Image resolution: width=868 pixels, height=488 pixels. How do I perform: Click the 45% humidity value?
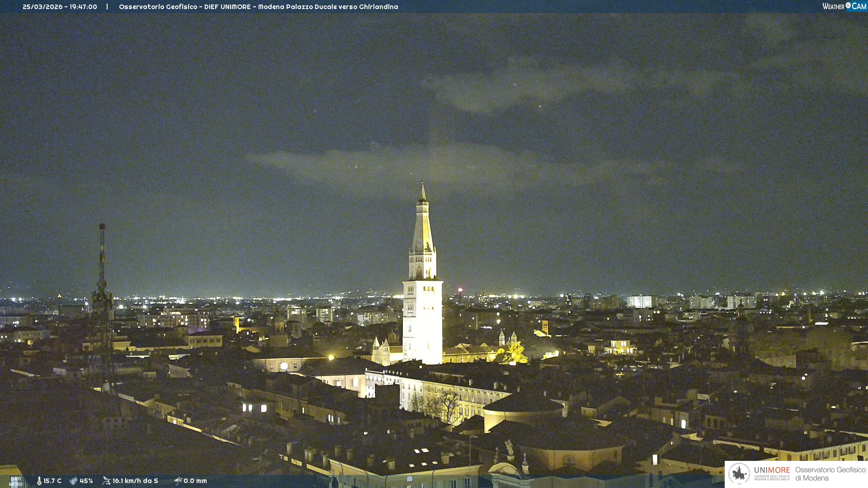[x=86, y=481]
